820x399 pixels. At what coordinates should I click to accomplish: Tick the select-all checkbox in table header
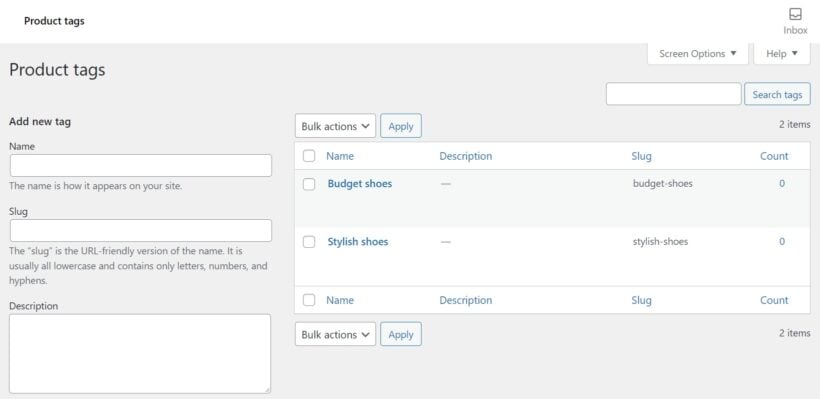coord(309,156)
